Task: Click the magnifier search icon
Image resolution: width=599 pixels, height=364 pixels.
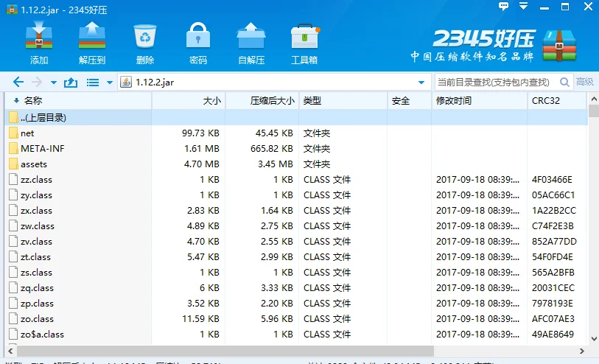Action: click(x=564, y=82)
